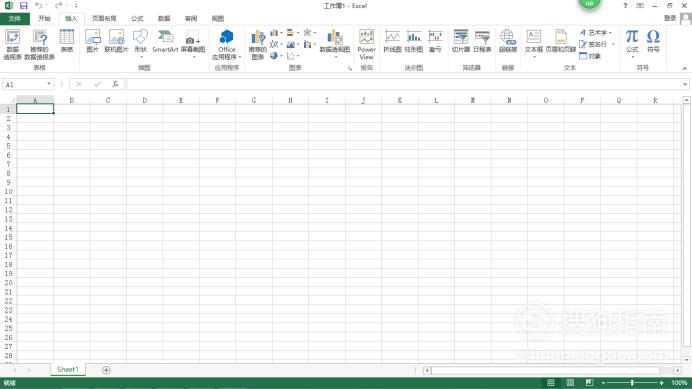
Task: Select the Sheet1 tab
Action: point(68,370)
